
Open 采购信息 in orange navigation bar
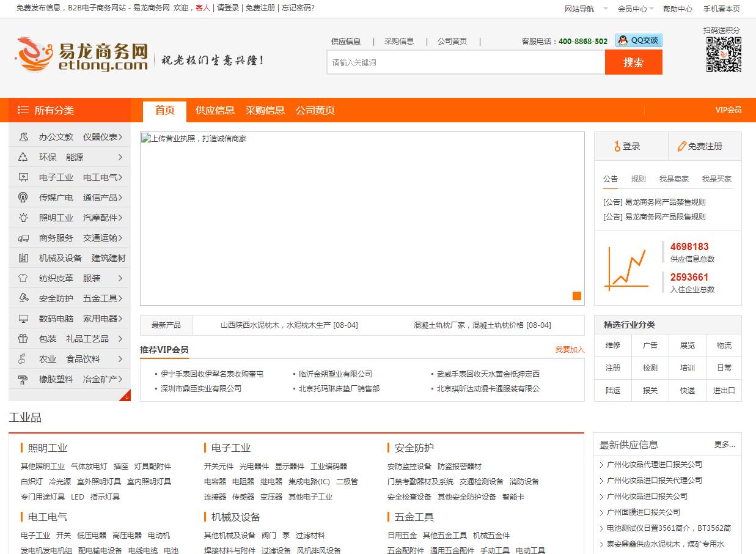coord(265,111)
